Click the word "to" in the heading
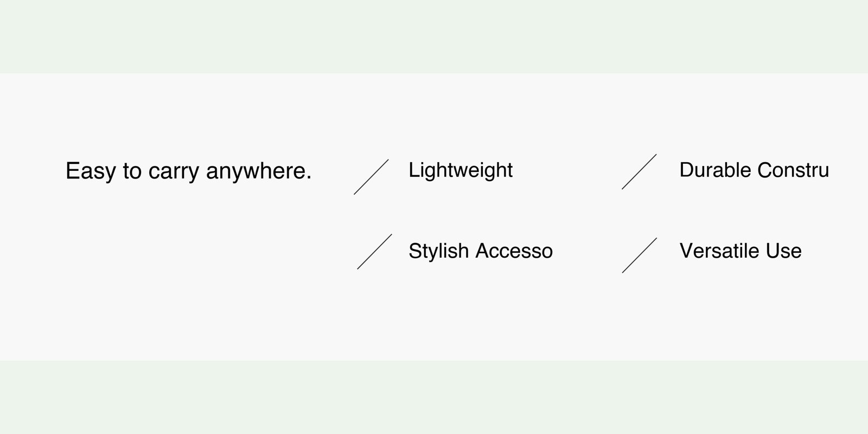The image size is (868, 434). pos(132,171)
